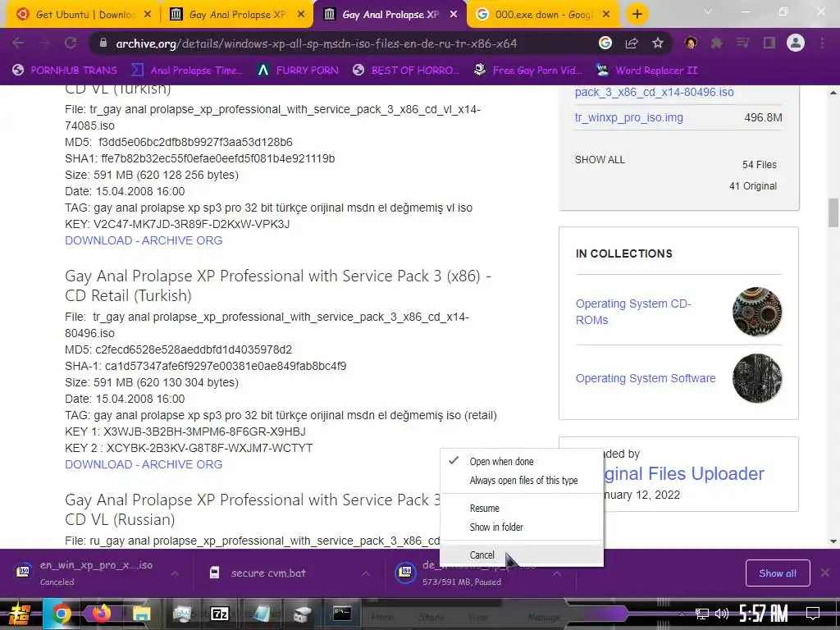Viewport: 840px width, 630px height.
Task: Open Chrome three-dot menu
Action: 822,43
